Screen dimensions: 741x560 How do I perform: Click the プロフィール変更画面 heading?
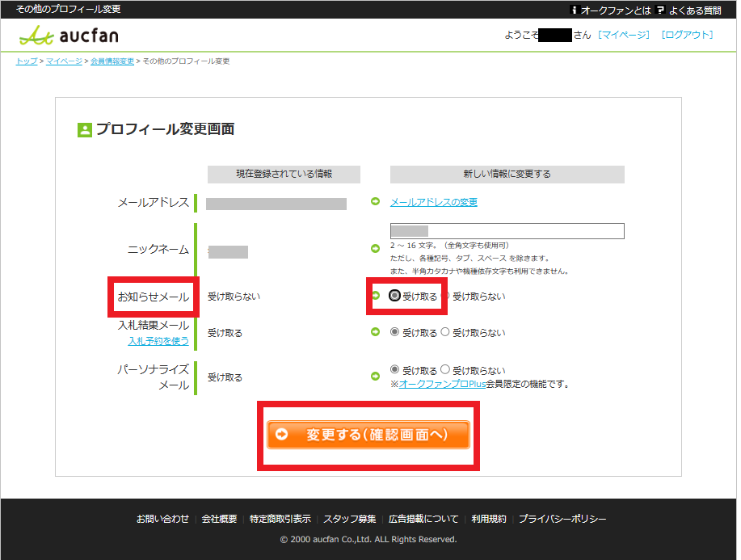pyautogui.click(x=166, y=129)
